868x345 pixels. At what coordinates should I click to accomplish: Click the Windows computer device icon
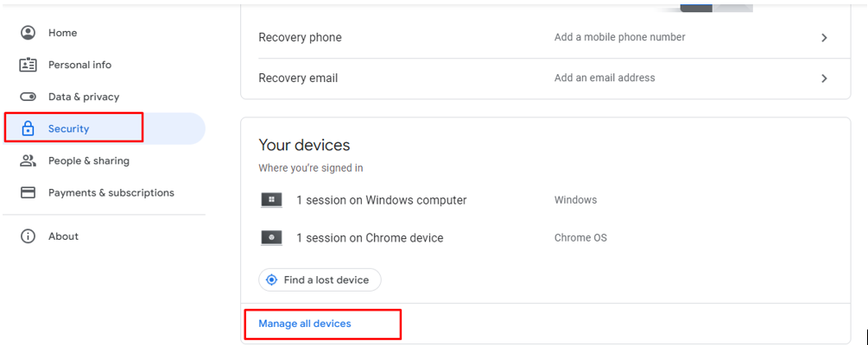click(271, 200)
